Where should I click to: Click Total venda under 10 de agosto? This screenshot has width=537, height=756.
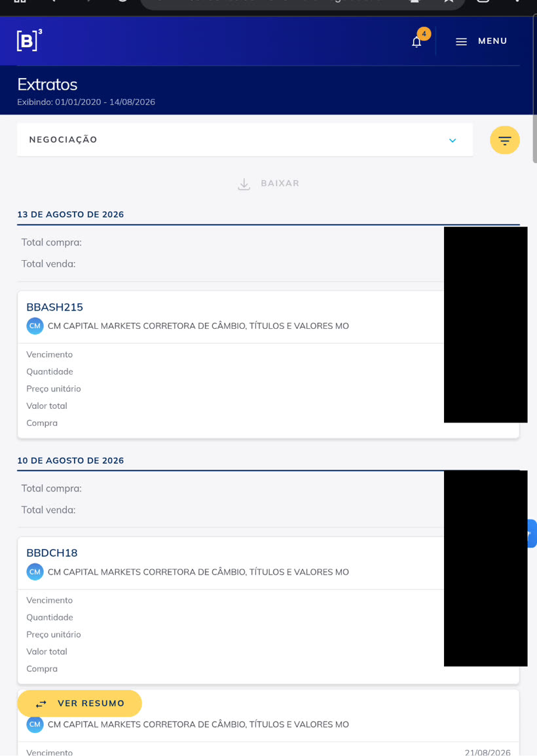[48, 510]
